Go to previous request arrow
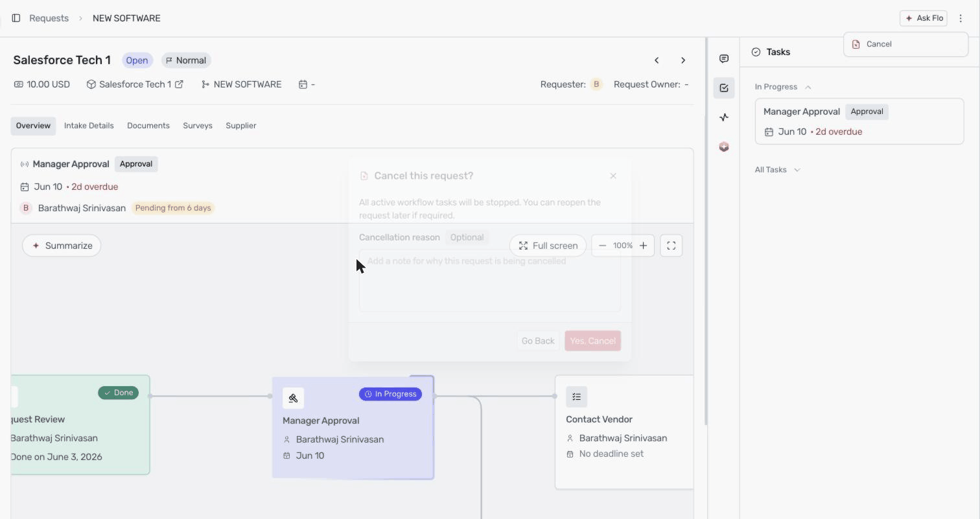The width and height of the screenshot is (980, 519). point(657,60)
